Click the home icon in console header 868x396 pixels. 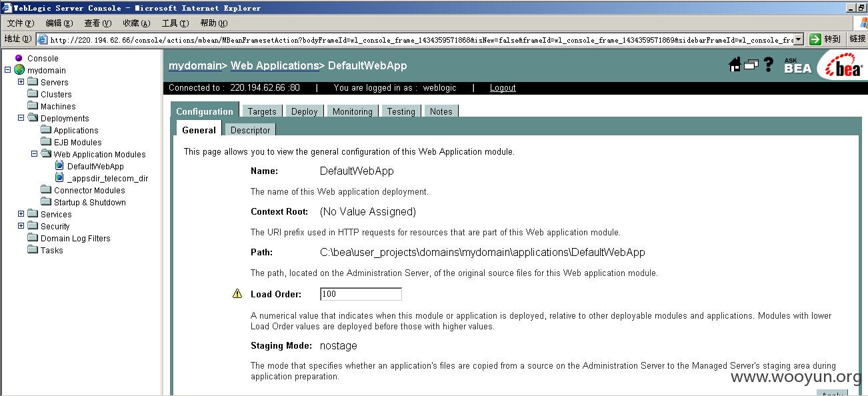point(735,65)
